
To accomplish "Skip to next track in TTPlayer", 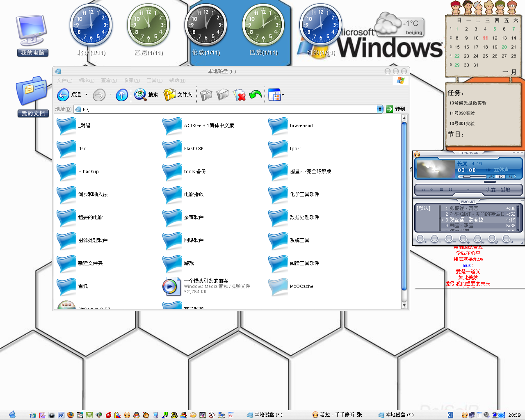I will [431, 190].
